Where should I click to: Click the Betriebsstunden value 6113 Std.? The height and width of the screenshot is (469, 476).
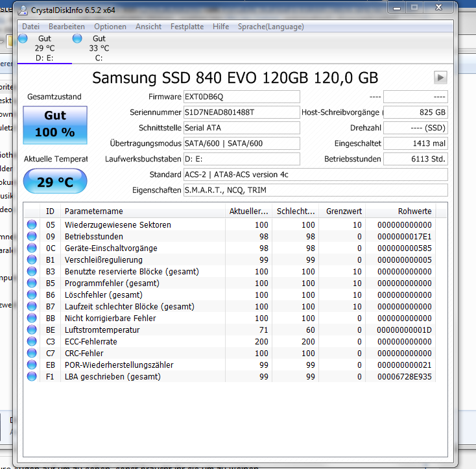416,159
